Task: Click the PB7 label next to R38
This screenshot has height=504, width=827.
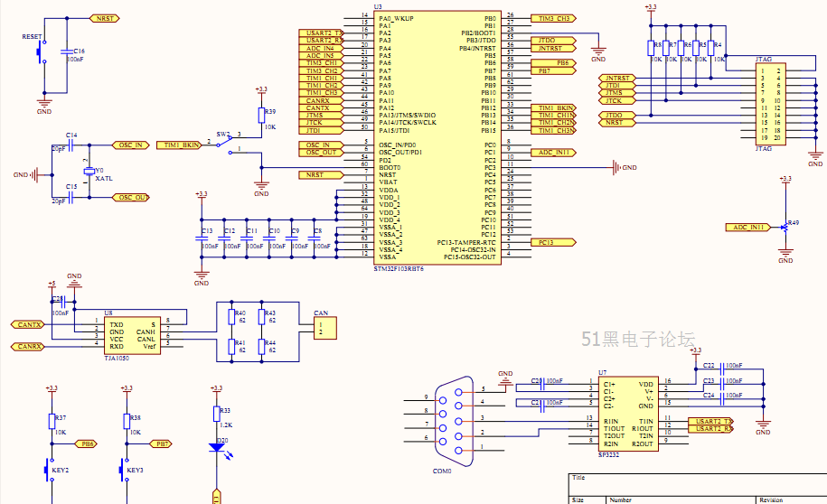Action: tap(162, 443)
